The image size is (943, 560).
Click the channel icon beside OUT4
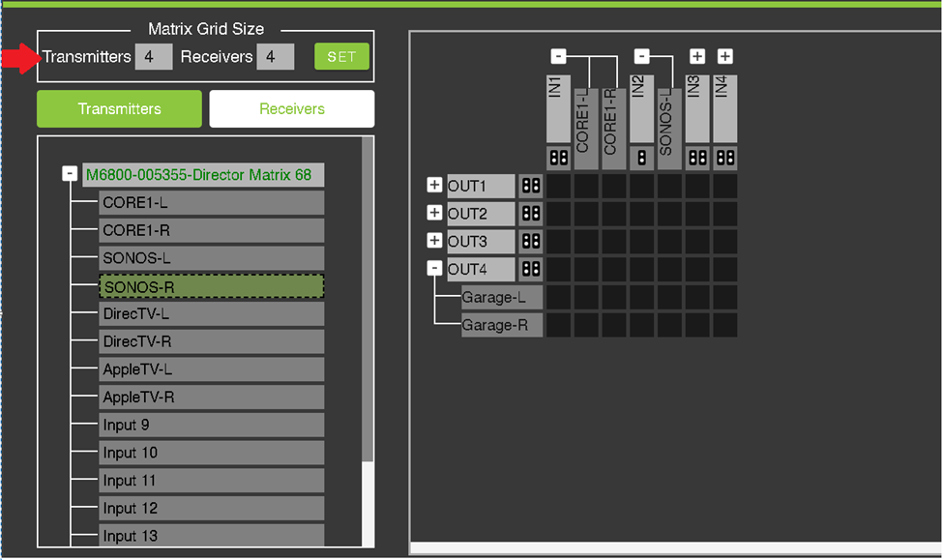click(x=530, y=270)
